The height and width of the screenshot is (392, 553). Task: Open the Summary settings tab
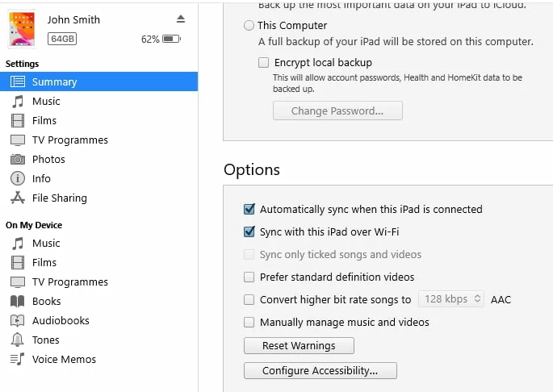(x=54, y=82)
